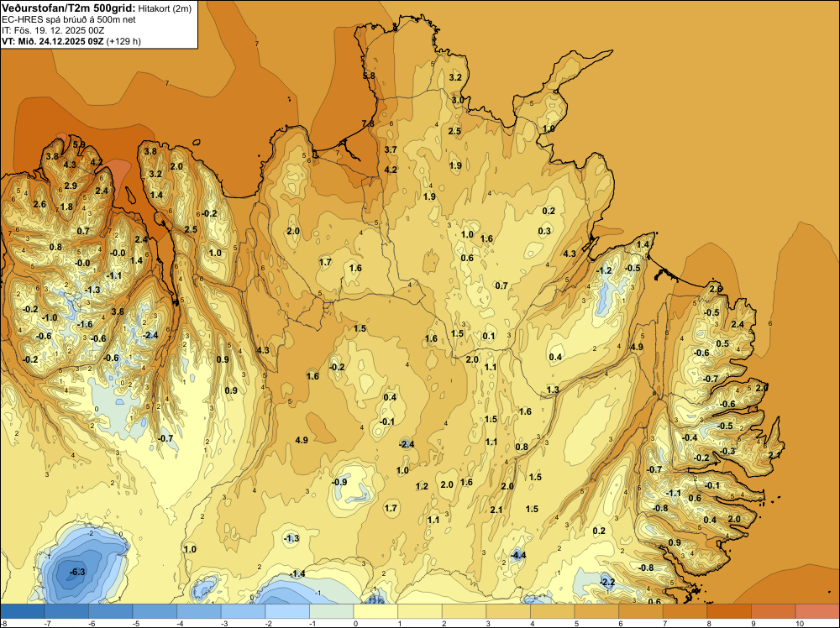
Task: Click the -1.0 temperature value
Action: coord(50,317)
